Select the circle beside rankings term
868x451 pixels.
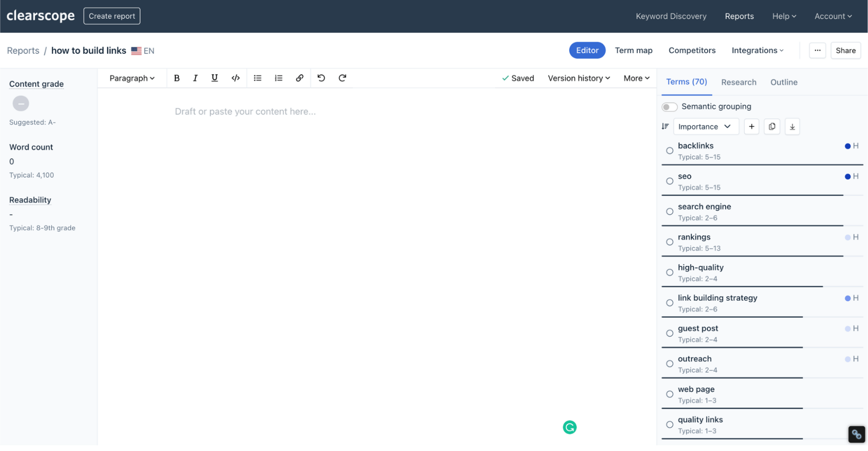tap(670, 242)
